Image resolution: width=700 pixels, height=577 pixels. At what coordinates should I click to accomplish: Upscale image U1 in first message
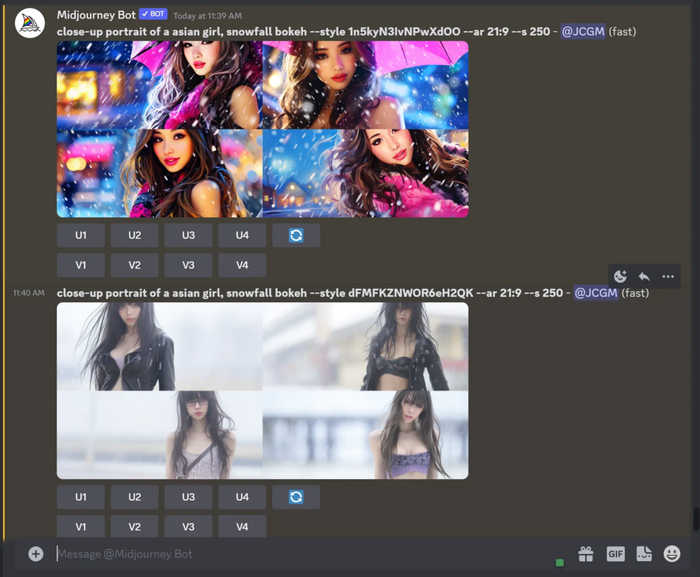81,235
